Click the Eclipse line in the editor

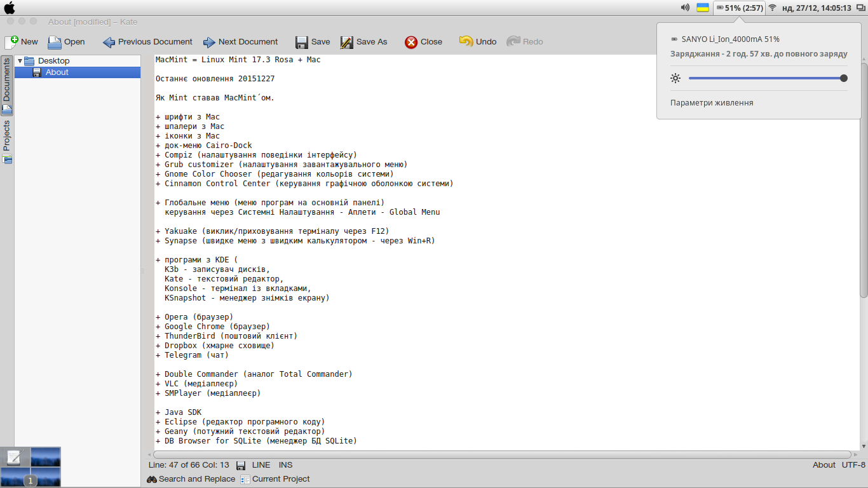tap(240, 422)
